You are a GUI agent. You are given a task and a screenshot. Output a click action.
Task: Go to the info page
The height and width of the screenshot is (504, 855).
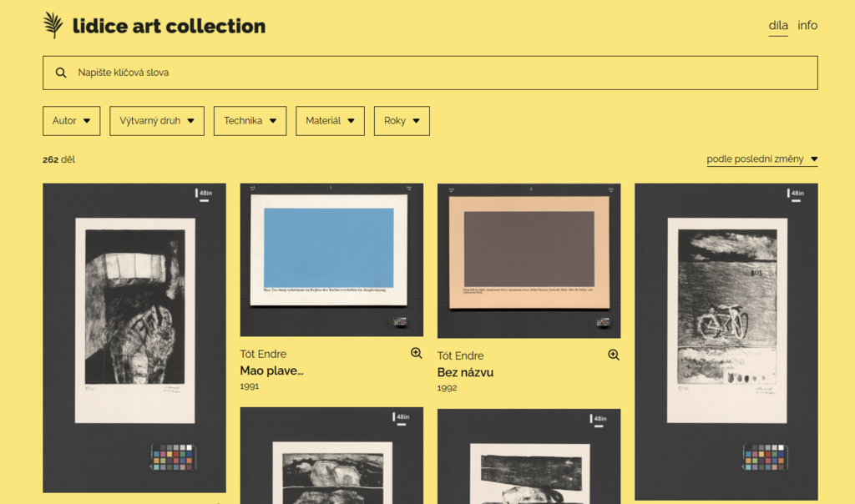coord(807,26)
